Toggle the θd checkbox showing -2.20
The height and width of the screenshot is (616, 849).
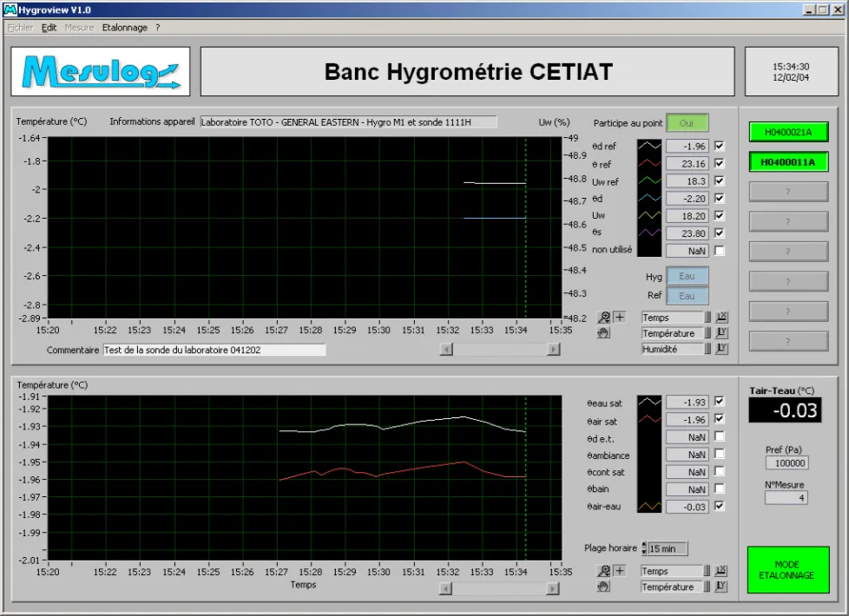coord(720,198)
